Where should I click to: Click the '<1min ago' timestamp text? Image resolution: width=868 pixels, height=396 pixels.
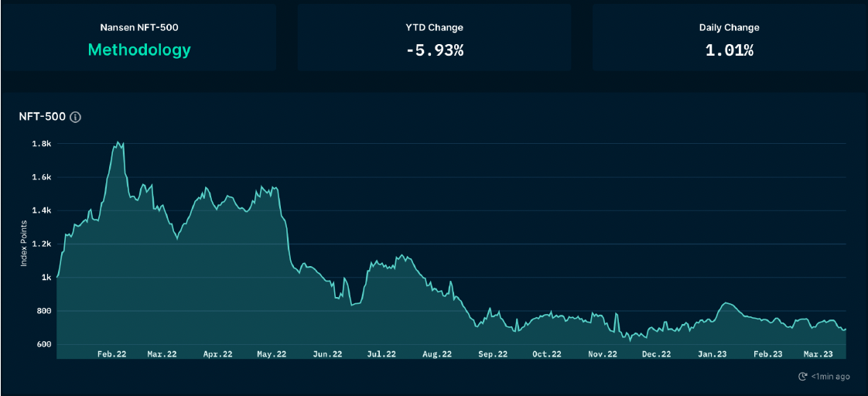point(831,377)
